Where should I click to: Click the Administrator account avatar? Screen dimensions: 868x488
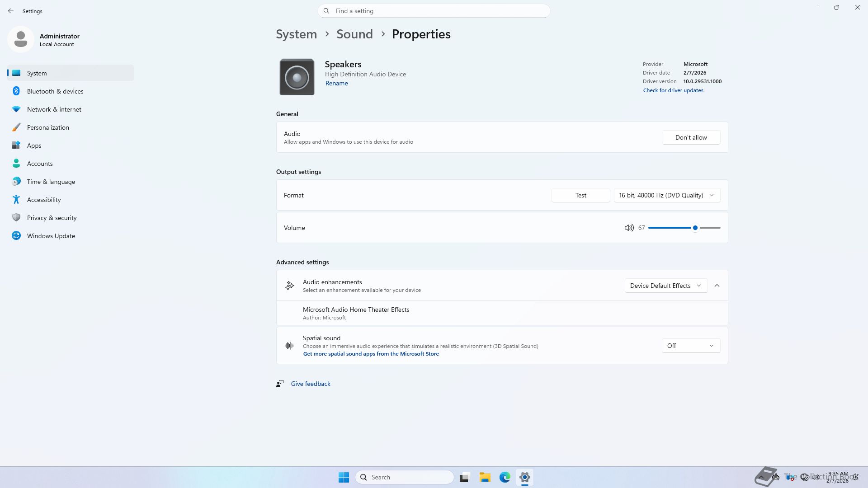(x=21, y=40)
